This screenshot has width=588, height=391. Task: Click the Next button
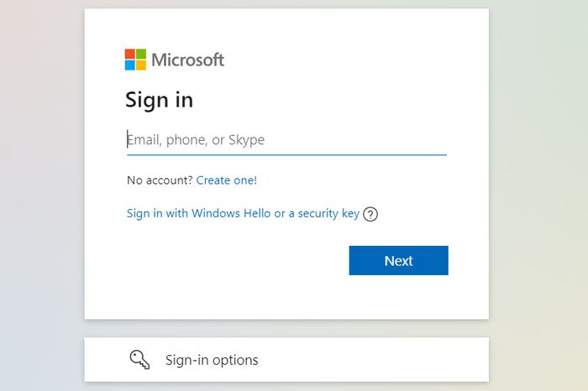399,261
